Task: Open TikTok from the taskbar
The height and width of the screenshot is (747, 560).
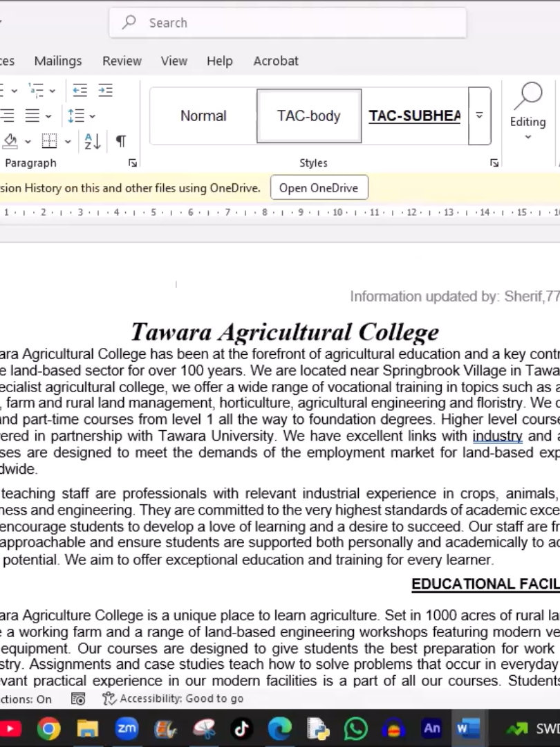Action: pyautogui.click(x=241, y=728)
